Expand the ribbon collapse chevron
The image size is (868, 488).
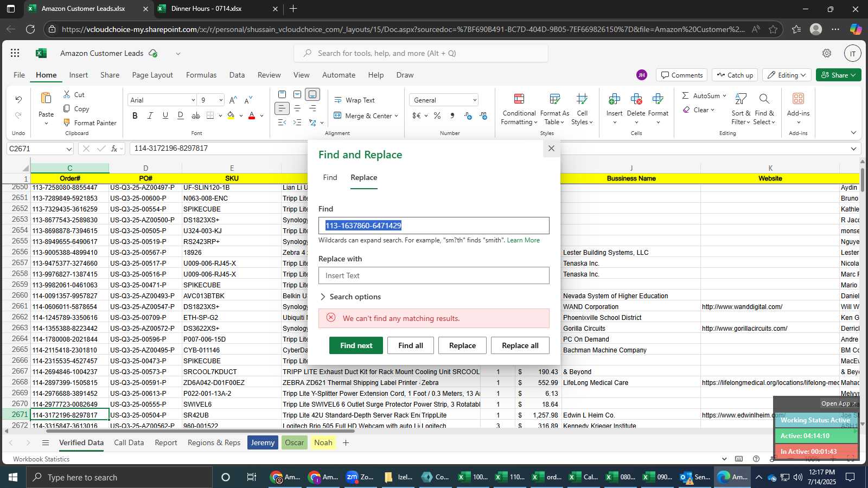pos(853,133)
